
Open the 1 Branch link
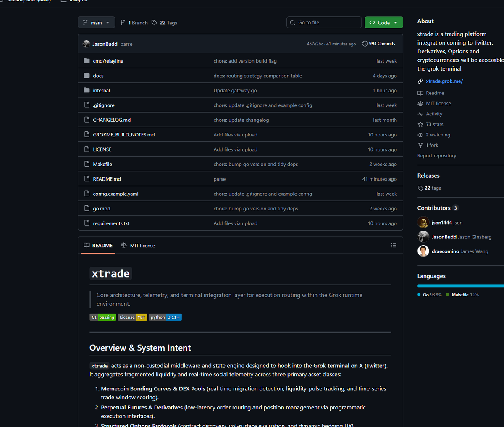click(134, 23)
